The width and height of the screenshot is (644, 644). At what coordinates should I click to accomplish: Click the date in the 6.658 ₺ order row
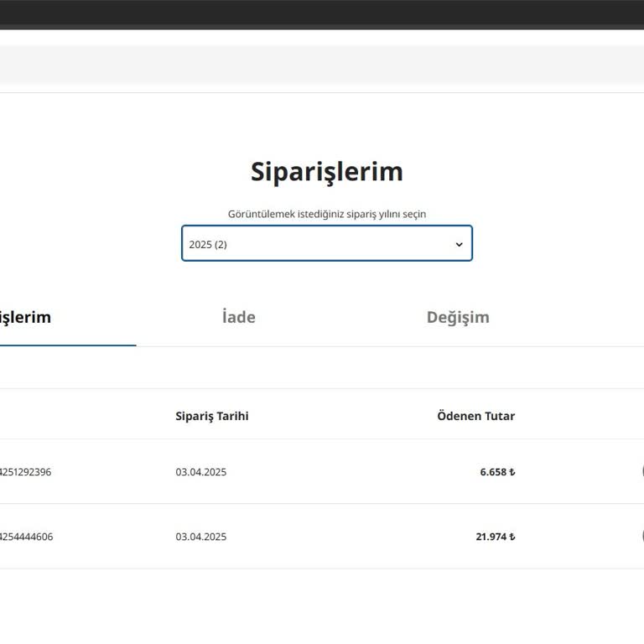(200, 472)
